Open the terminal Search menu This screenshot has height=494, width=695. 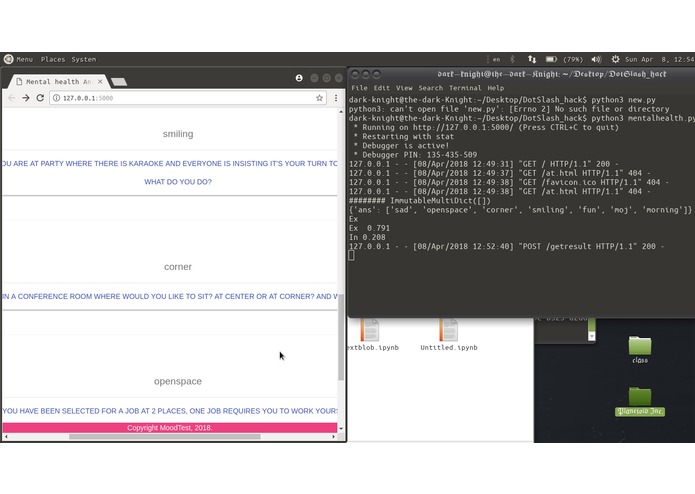point(430,88)
